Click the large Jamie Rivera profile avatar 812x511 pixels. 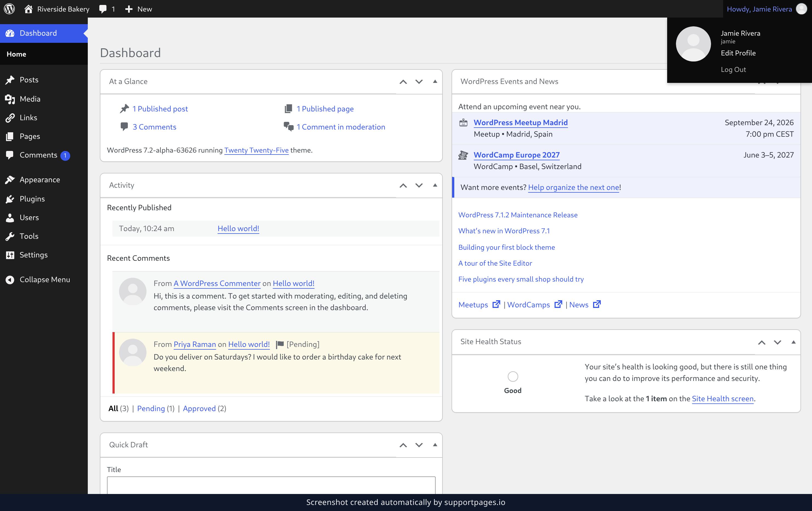[693, 44]
